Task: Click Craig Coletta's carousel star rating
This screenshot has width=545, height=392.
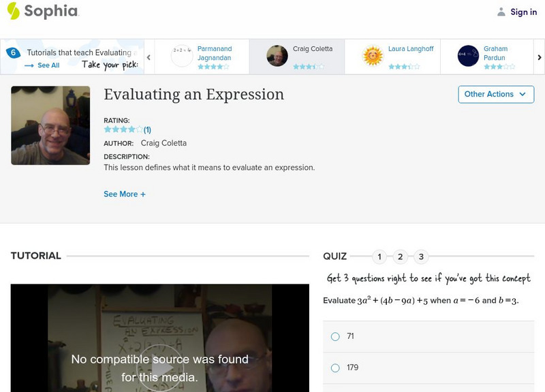Action: click(x=309, y=67)
